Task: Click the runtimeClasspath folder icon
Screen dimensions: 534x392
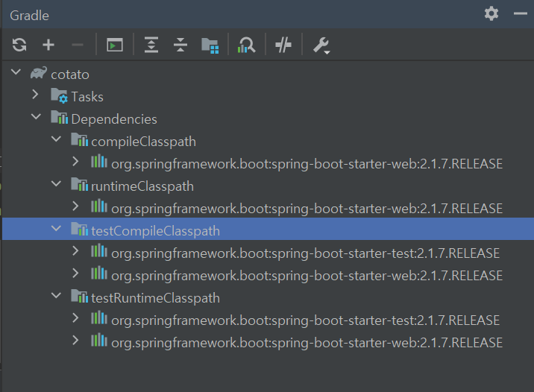Action: coord(79,184)
